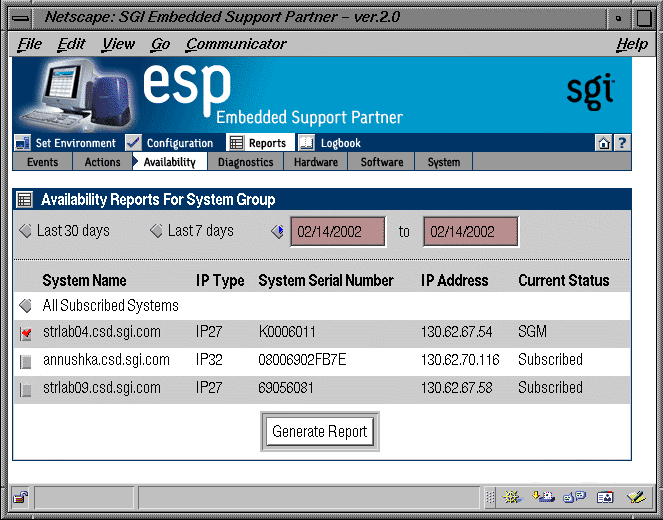This screenshot has height=520, width=663.
Task: Select the custom date range radio button
Action: [x=277, y=231]
